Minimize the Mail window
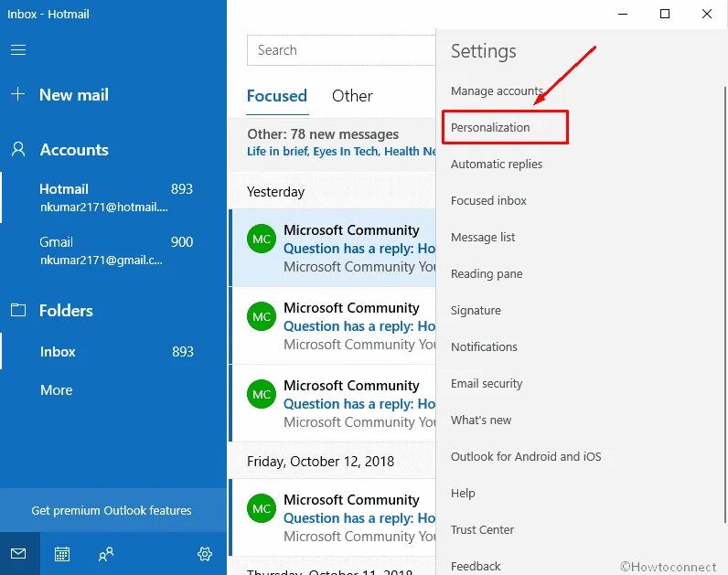This screenshot has height=575, width=728. click(x=623, y=14)
